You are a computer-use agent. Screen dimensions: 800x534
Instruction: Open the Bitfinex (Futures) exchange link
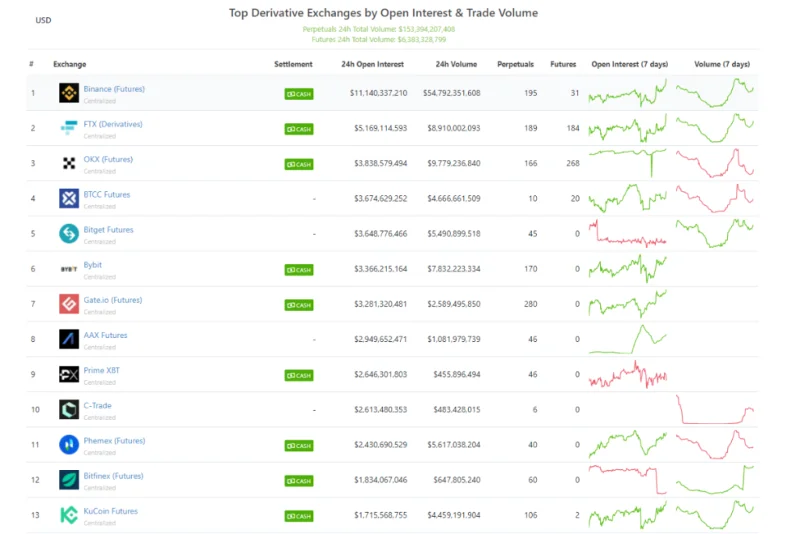click(x=113, y=476)
